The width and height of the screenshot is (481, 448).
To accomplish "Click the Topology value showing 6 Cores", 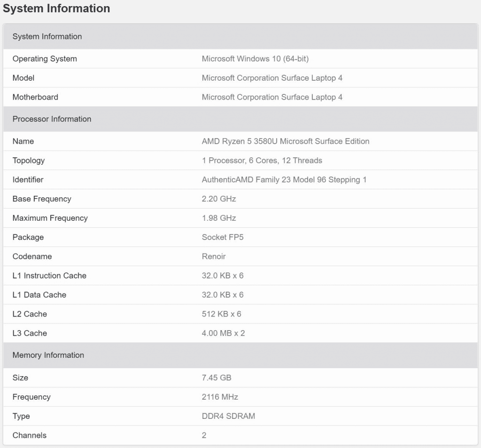I will [262, 161].
